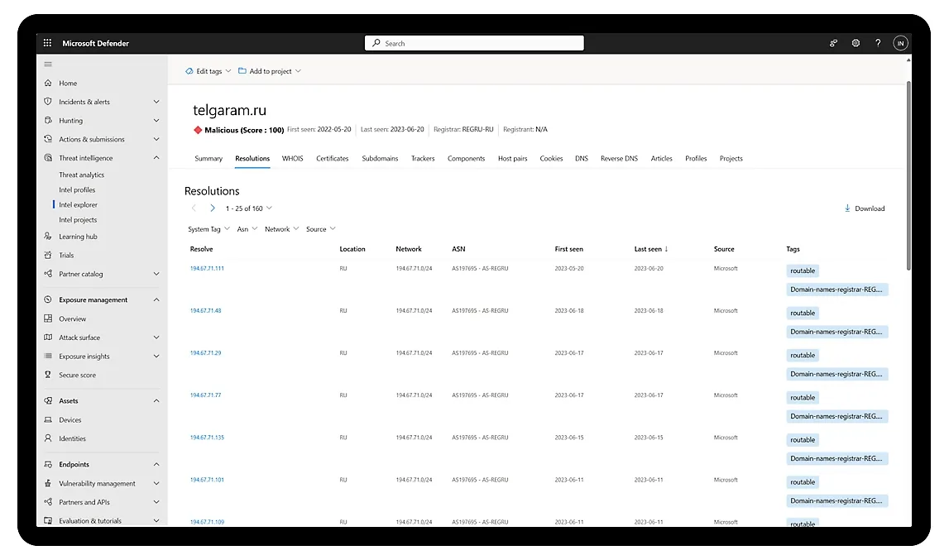Expand the Hunting section in sidebar
The image size is (949, 560).
pos(156,121)
